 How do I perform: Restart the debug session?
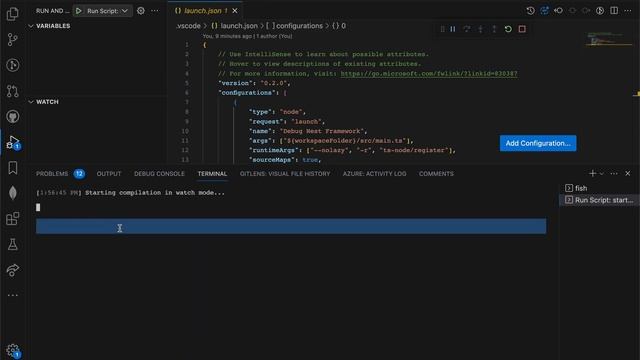[x=508, y=29]
